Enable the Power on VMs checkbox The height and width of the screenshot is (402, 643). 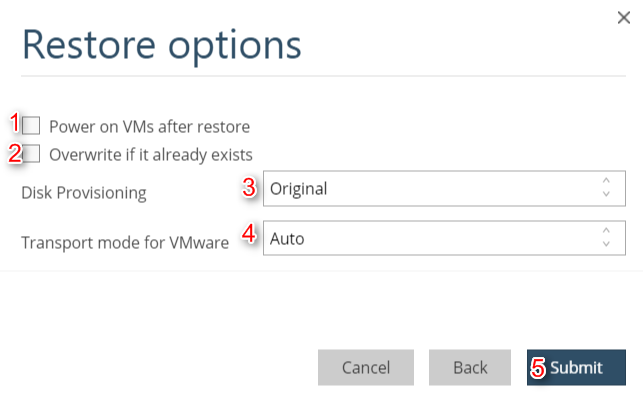(x=32, y=126)
